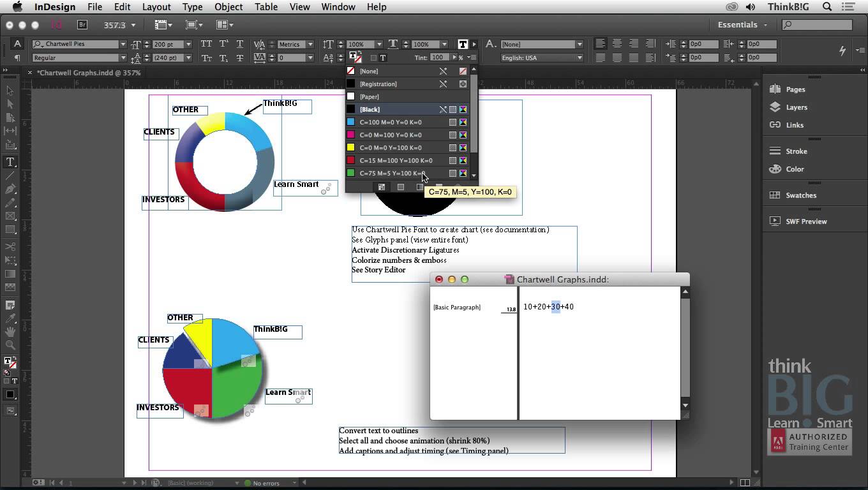Select the Type tool in toolbox
Viewport: 868px width, 490px height.
10,162
